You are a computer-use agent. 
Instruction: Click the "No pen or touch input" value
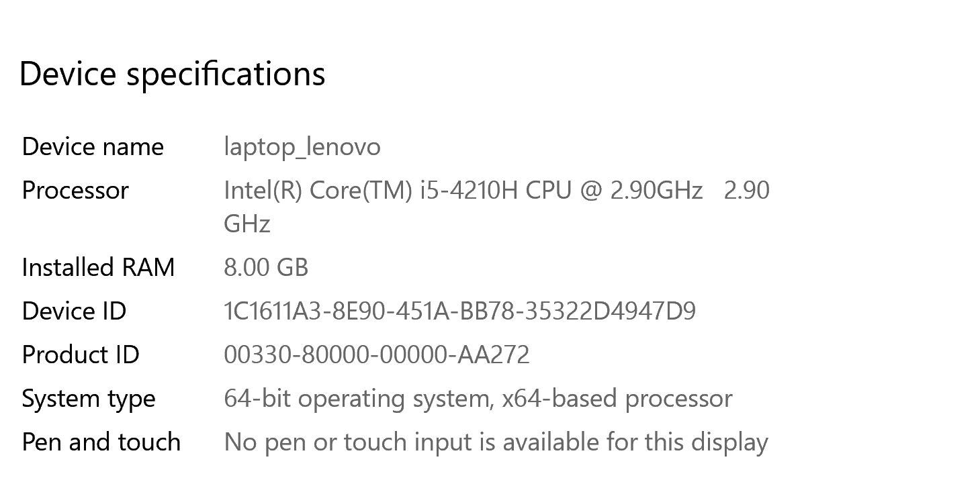[x=349, y=442]
